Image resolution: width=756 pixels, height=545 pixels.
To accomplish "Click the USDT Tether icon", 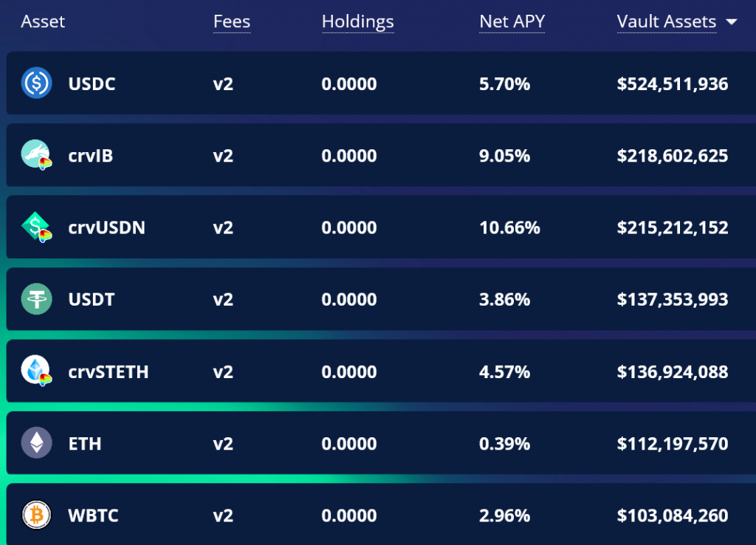I will [x=37, y=299].
